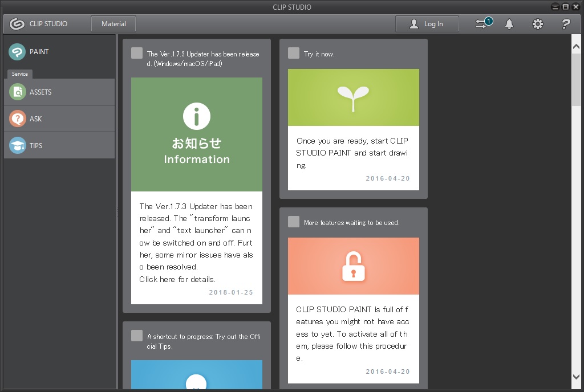Open the settings gear menu
Viewport: 584px width, 392px height.
(537, 24)
